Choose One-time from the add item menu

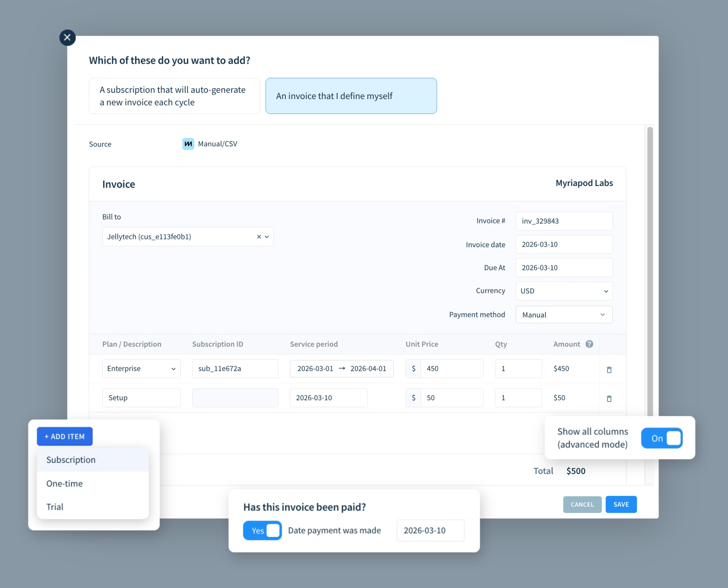click(64, 483)
